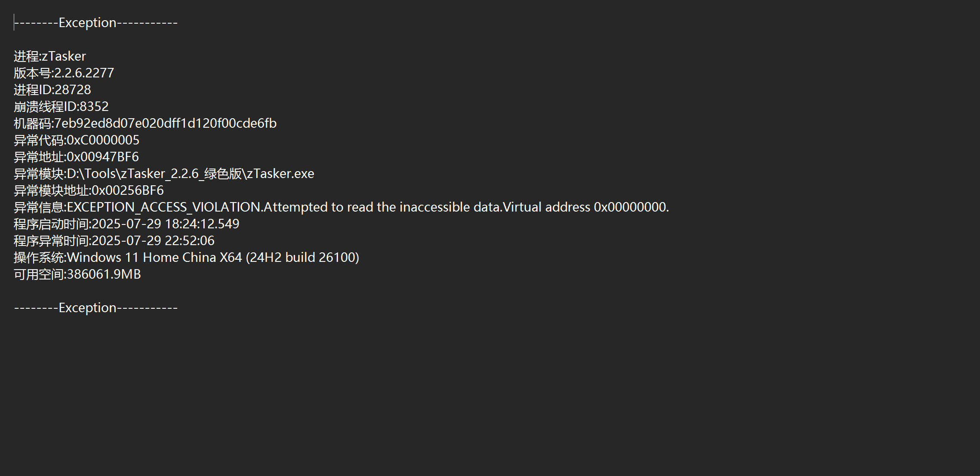Click available space 386061.9MB line
980x476 pixels.
pos(77,274)
